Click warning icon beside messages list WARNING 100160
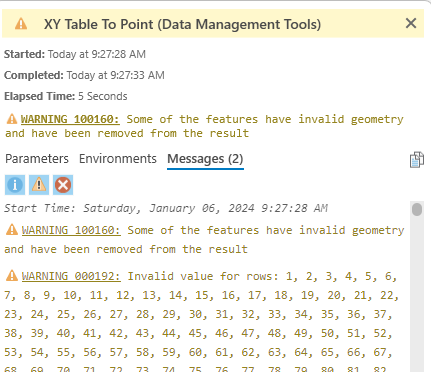The image size is (431, 372). [x=12, y=230]
